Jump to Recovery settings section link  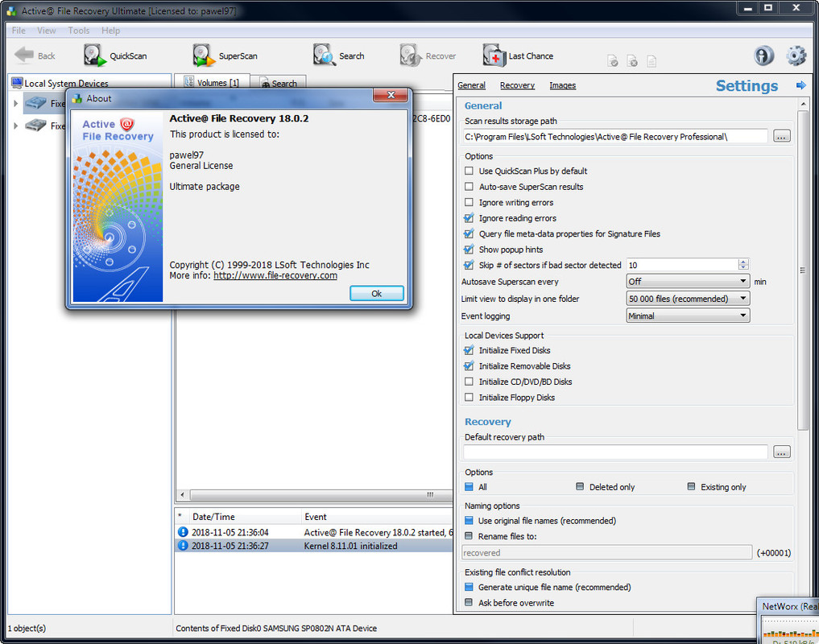tap(517, 85)
